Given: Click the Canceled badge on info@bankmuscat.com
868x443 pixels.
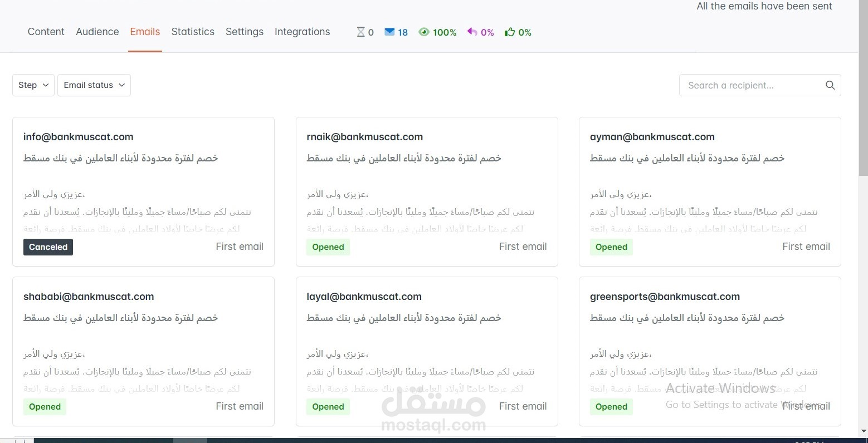Looking at the screenshot, I should (48, 247).
